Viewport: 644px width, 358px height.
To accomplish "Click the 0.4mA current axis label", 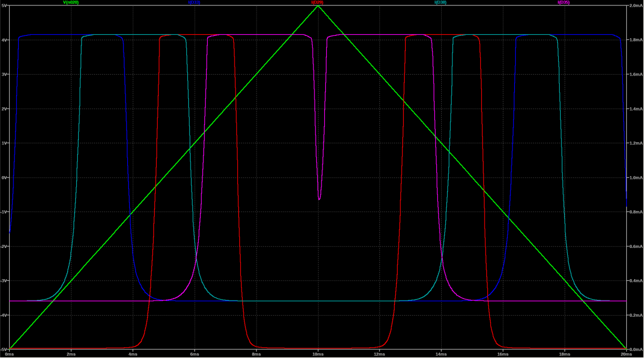I will 635,280.
